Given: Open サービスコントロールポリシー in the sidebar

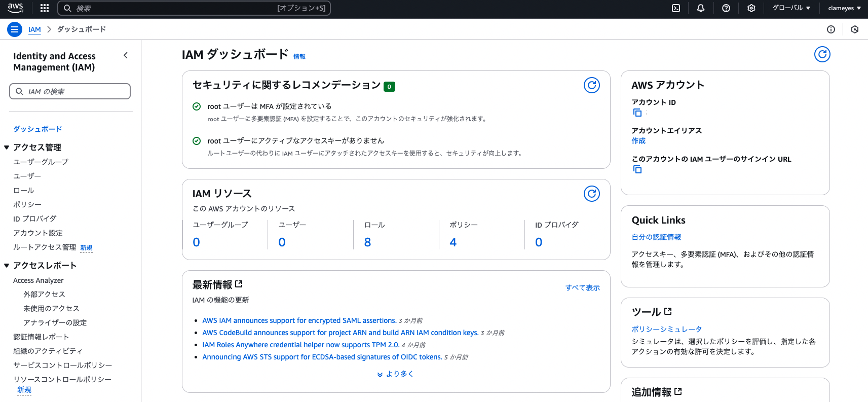Looking at the screenshot, I should click(63, 366).
